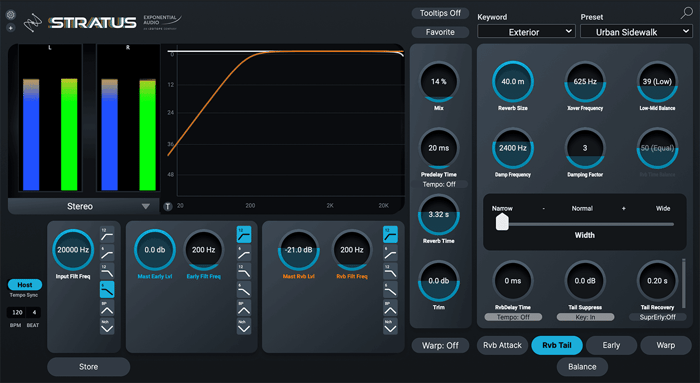Click the Mix knob at 14 %
Screen dimensions: 700x383
point(439,82)
